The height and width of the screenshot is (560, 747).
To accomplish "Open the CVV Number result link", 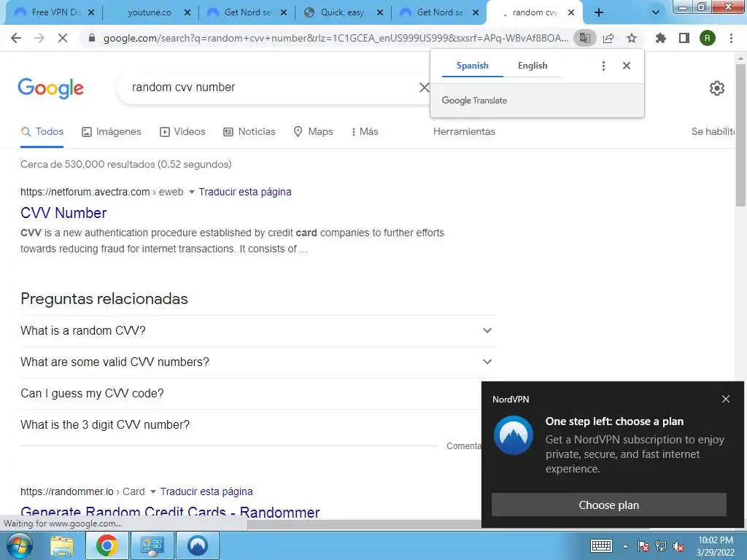I will [x=63, y=213].
